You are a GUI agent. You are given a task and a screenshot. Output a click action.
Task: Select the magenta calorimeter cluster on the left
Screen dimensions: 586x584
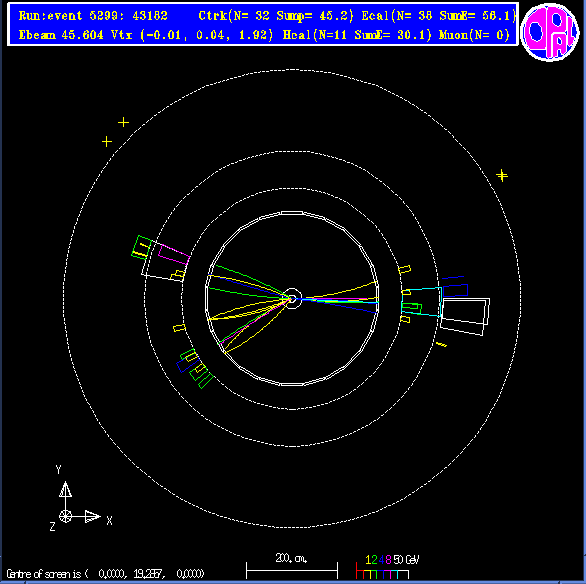tap(174, 254)
